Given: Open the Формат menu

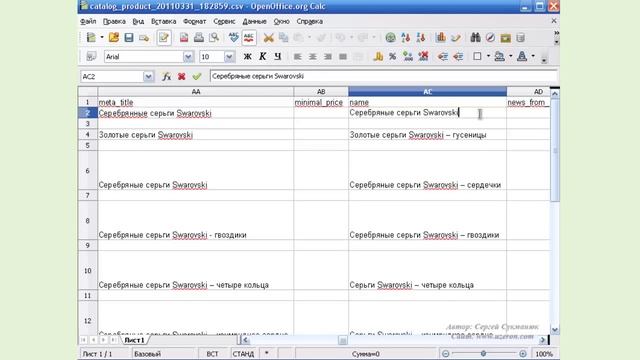Looking at the screenshot, I should pos(194,21).
